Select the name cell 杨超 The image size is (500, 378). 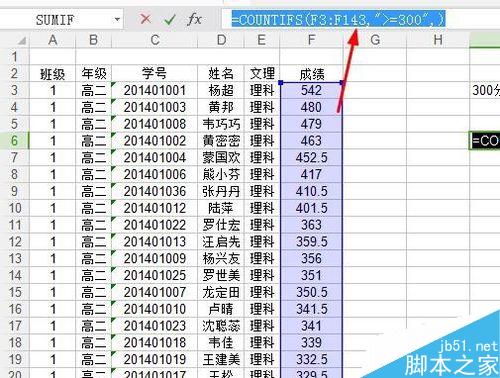[x=221, y=90]
